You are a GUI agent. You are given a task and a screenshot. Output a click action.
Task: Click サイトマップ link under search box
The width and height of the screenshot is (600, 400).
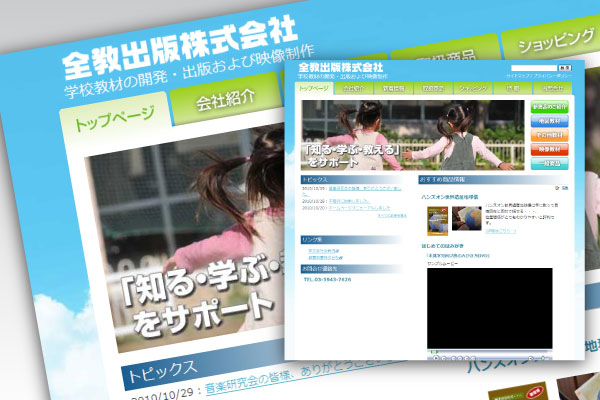[517, 76]
